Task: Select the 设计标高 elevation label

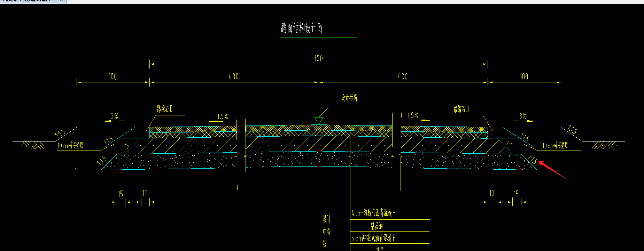Action: pyautogui.click(x=349, y=98)
